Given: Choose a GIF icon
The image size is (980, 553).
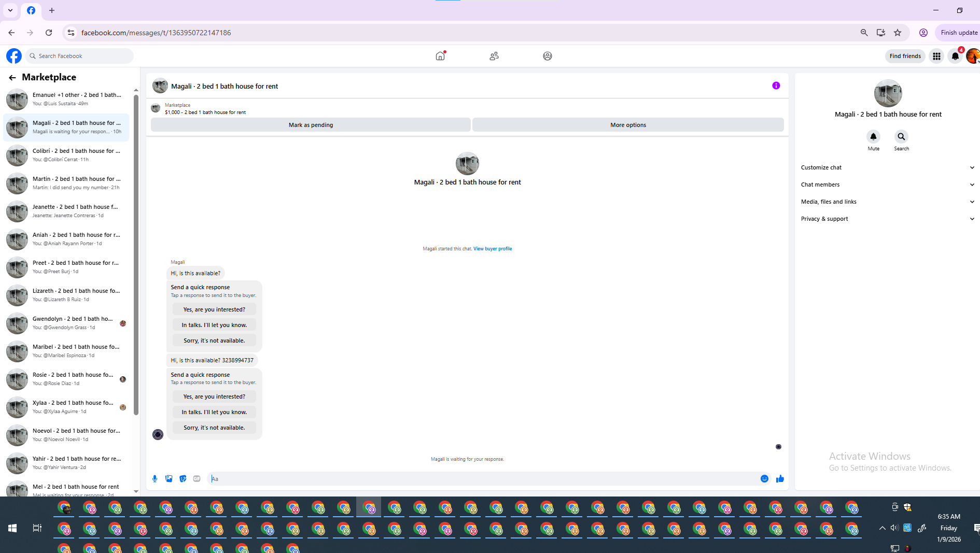Looking at the screenshot, I should click(197, 479).
